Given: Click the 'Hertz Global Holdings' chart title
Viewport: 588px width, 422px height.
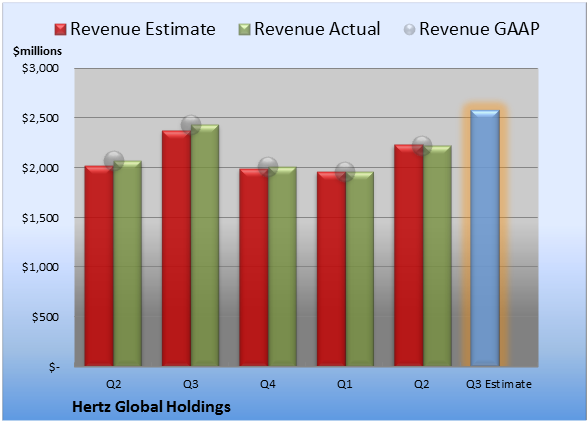Looking at the screenshot, I should 151,407.
